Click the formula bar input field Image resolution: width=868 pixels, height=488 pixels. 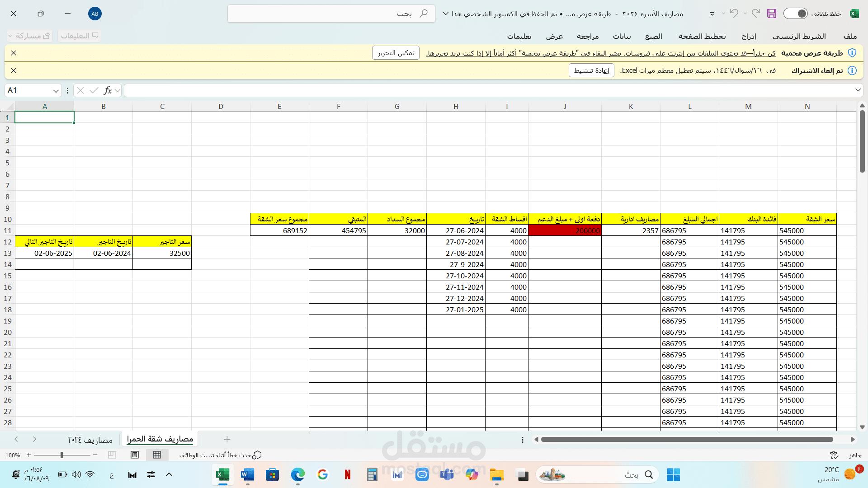pyautogui.click(x=488, y=90)
